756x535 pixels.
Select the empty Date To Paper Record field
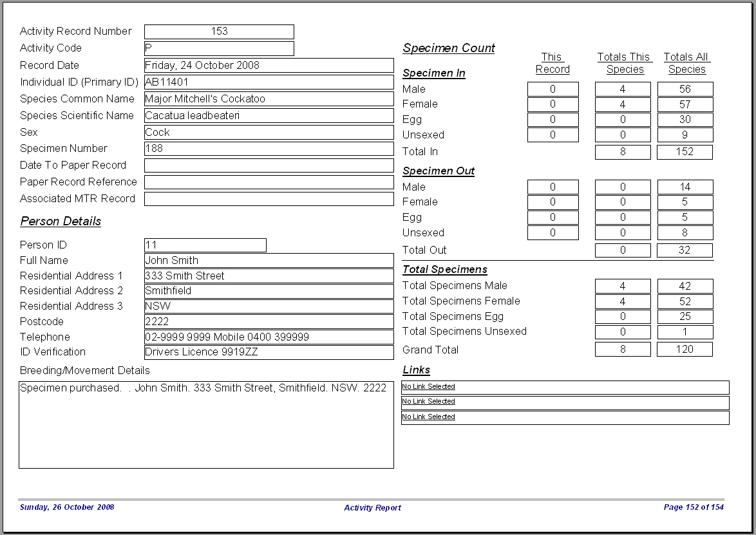pos(269,165)
